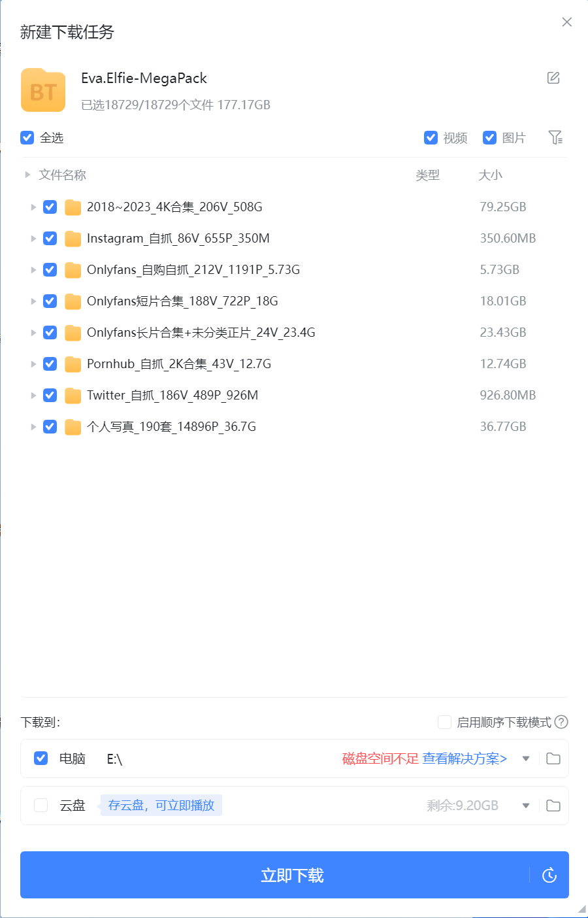Viewport: 588px width, 918px height.
Task: Click folder icon of Instagram_自抓_86V_655P_350M
Action: click(x=73, y=239)
